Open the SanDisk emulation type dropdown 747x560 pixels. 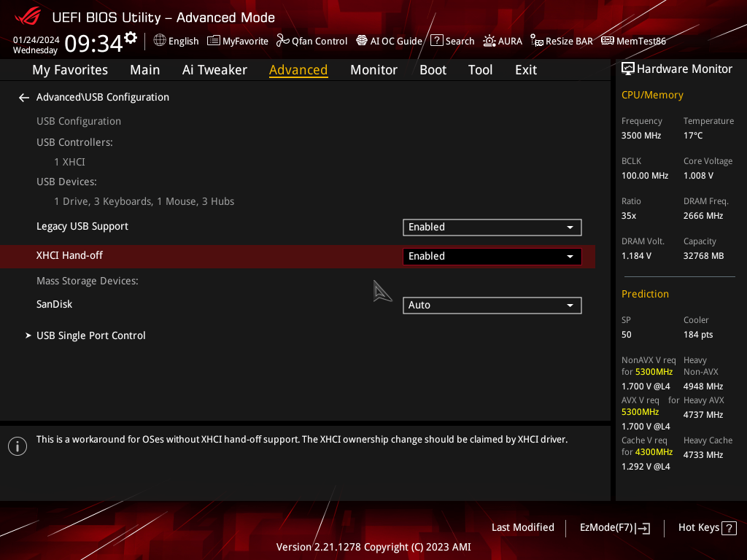tap(492, 305)
